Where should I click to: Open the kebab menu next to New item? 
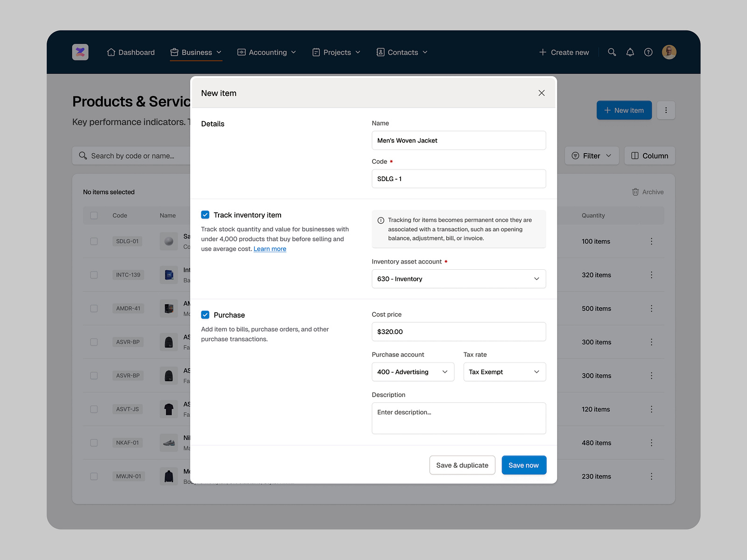[x=666, y=110]
